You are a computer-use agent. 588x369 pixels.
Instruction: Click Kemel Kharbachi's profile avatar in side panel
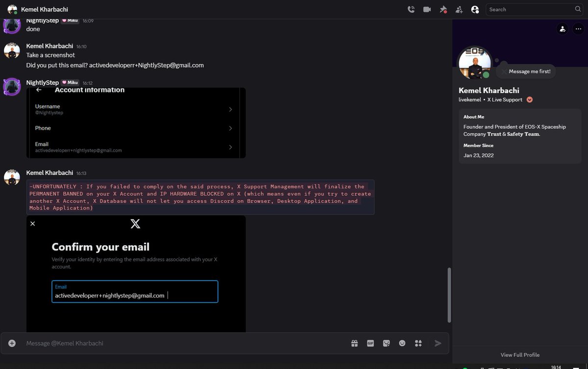(x=474, y=63)
